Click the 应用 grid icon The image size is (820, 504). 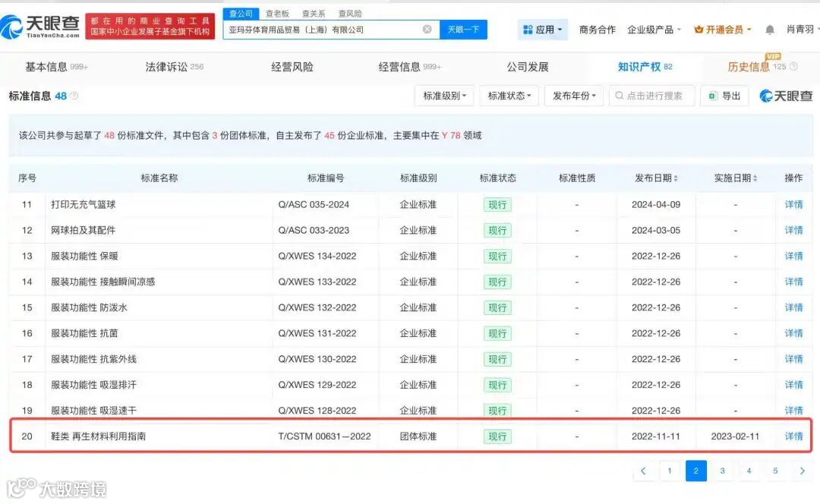pos(528,30)
